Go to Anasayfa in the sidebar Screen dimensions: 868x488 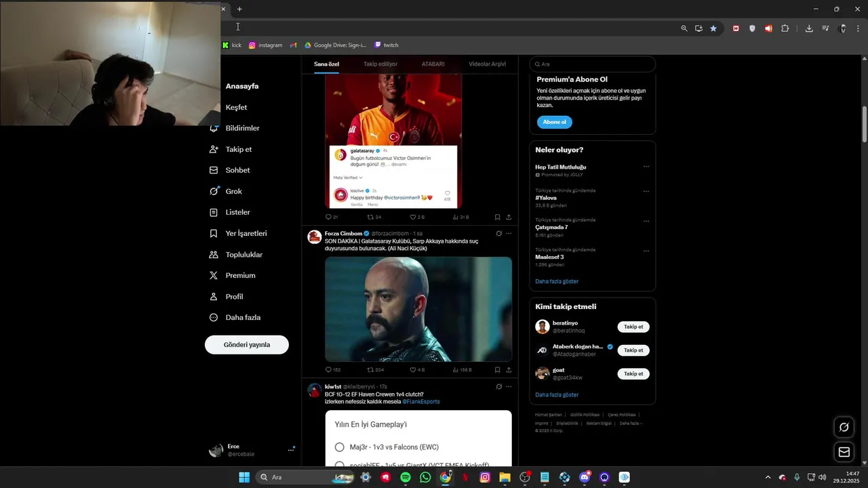pos(242,86)
